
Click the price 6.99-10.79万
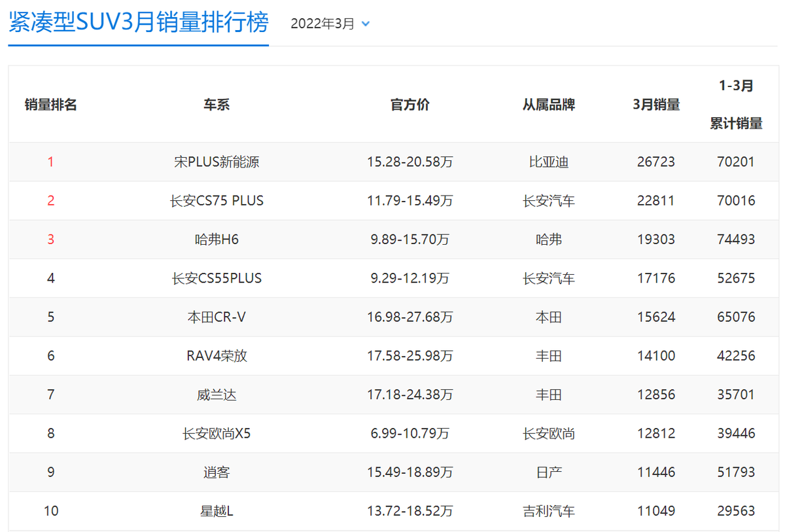tap(410, 433)
